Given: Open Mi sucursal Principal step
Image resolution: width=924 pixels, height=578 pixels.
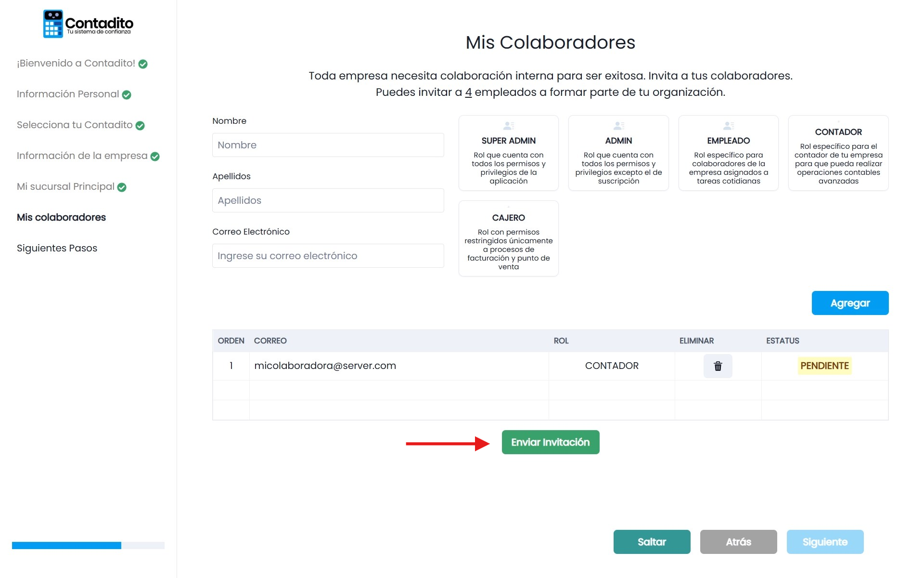Looking at the screenshot, I should click(x=65, y=186).
